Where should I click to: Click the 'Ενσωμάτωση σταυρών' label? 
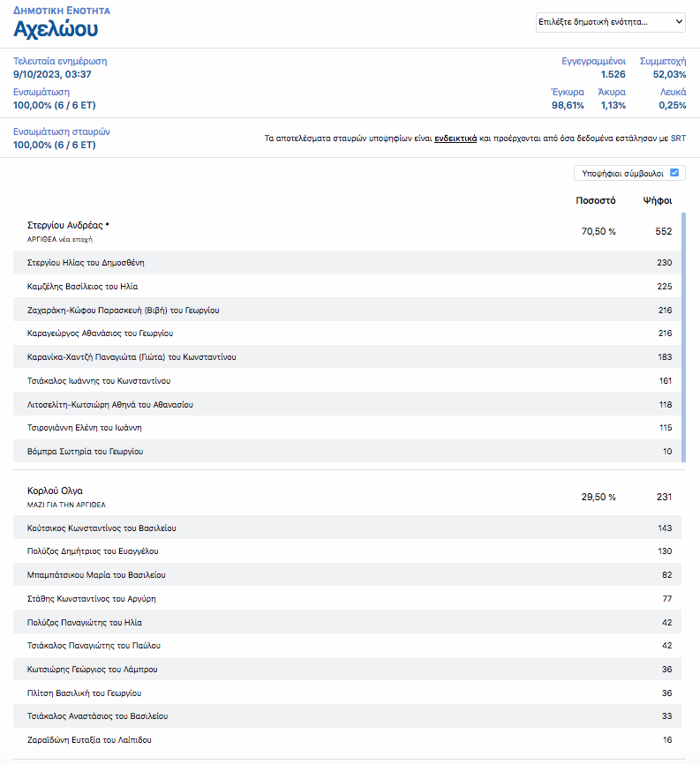62,131
